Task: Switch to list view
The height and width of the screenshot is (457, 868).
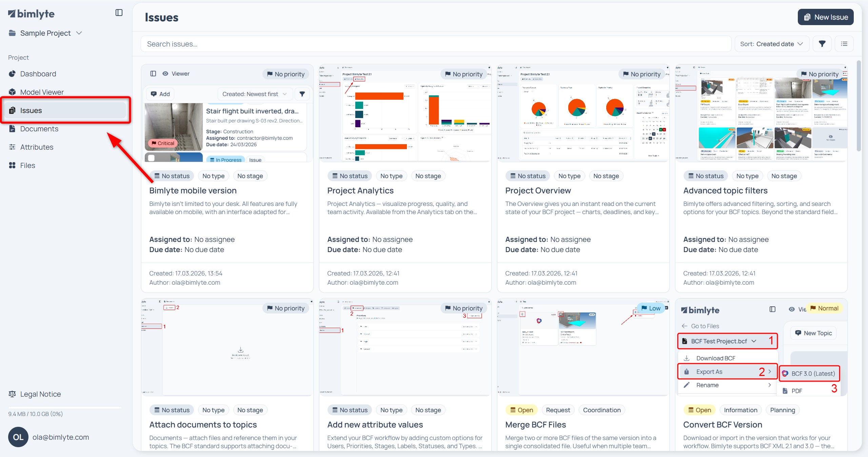Action: click(844, 44)
